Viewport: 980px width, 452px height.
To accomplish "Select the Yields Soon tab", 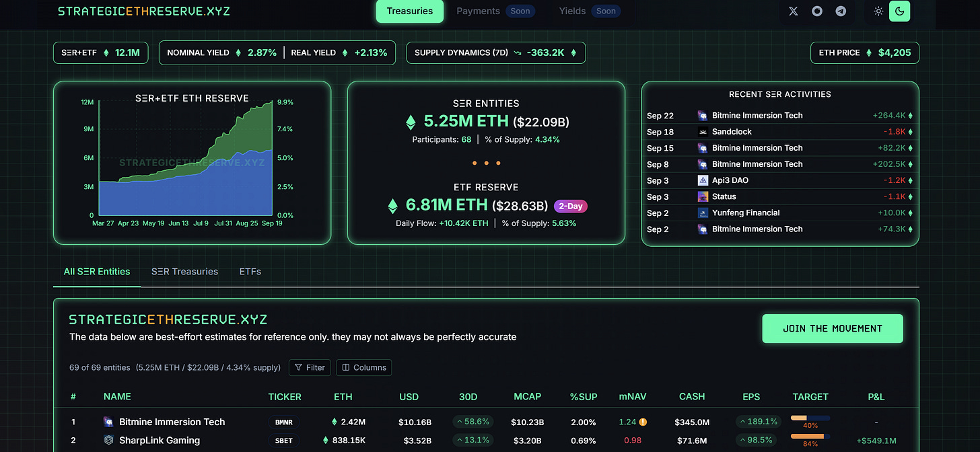I will (x=590, y=11).
